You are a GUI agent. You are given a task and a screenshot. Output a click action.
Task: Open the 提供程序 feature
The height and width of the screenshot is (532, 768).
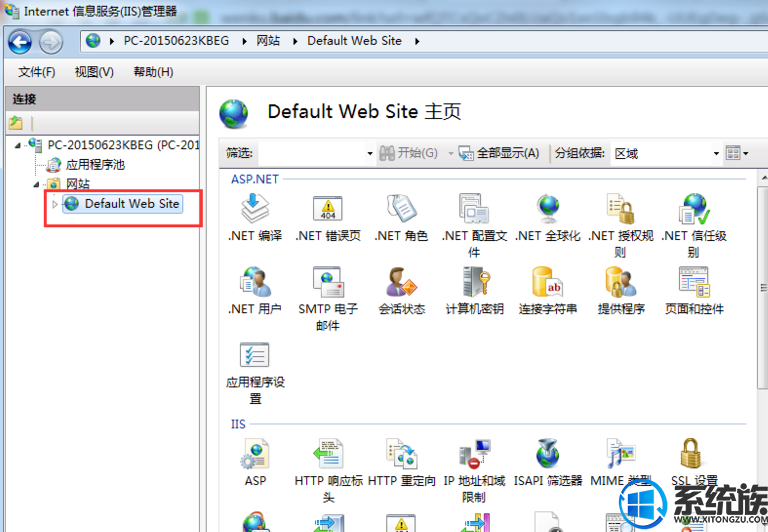[x=621, y=290]
